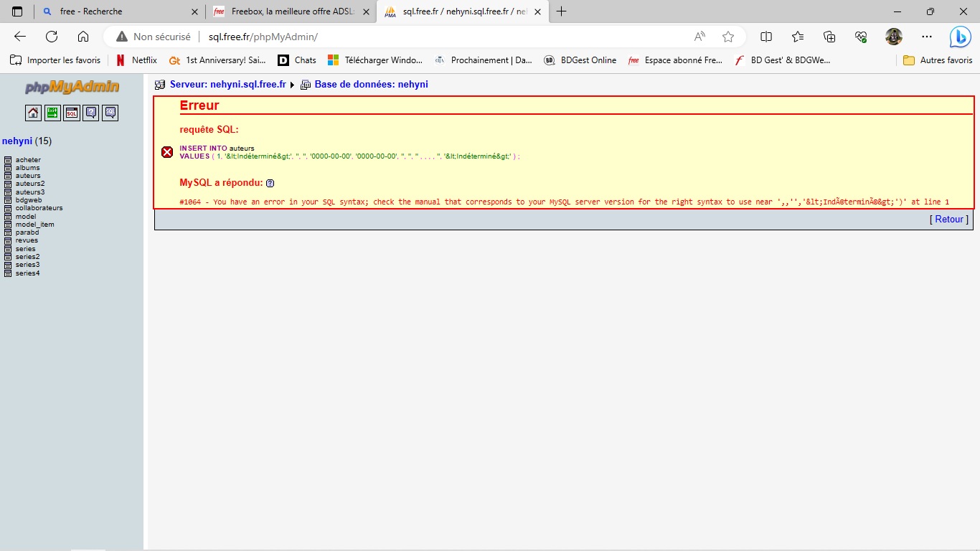Open Edge settings and more menu
980x551 pixels.
point(927,37)
